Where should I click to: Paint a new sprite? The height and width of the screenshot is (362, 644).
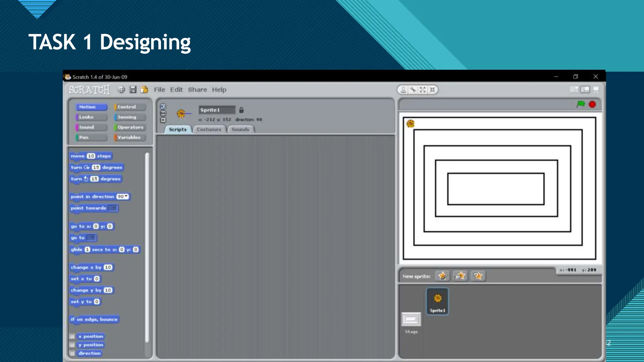[x=442, y=276]
